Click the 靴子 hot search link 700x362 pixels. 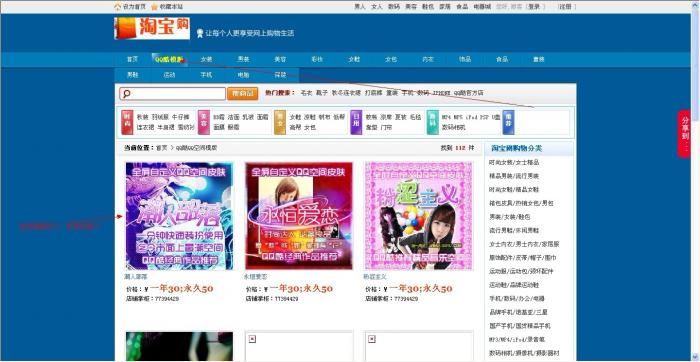322,93
